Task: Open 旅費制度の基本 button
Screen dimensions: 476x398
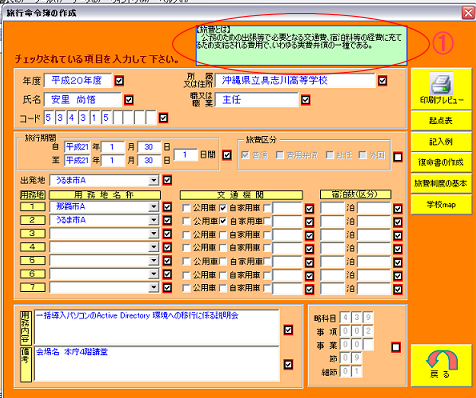Action: tap(441, 183)
